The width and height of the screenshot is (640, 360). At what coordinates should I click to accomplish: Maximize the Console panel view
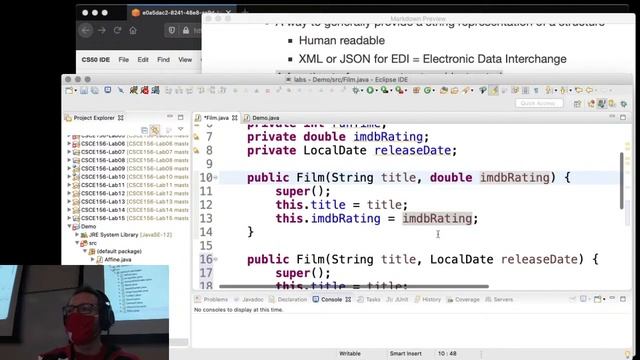(x=623, y=299)
